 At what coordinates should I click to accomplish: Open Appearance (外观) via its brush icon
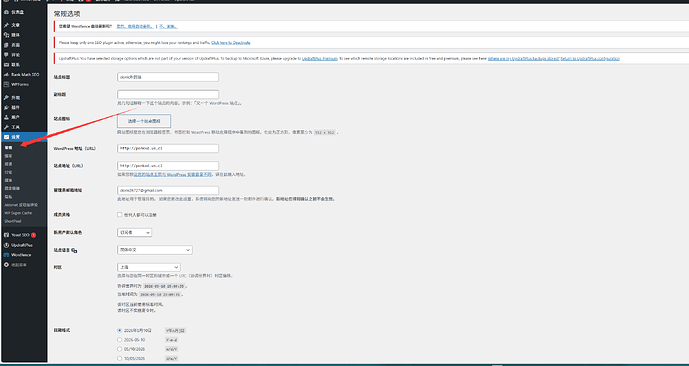click(6, 98)
